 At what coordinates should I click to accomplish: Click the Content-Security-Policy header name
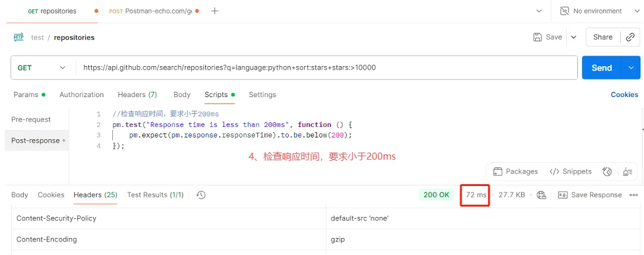click(x=56, y=219)
